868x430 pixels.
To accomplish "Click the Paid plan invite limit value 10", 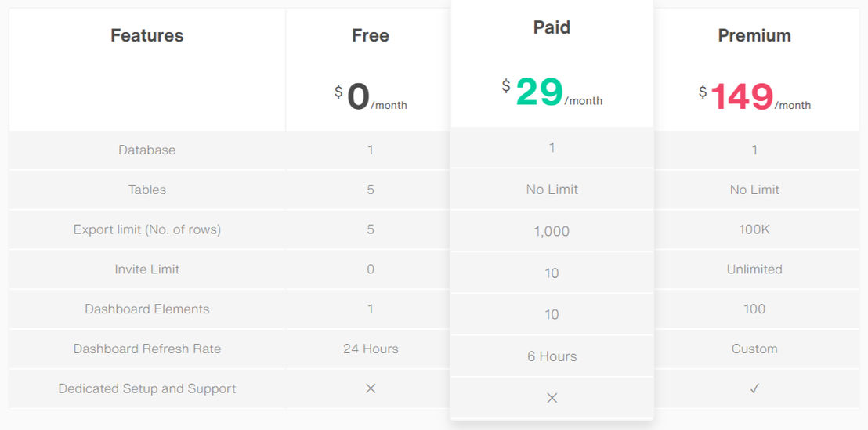I will pyautogui.click(x=552, y=273).
